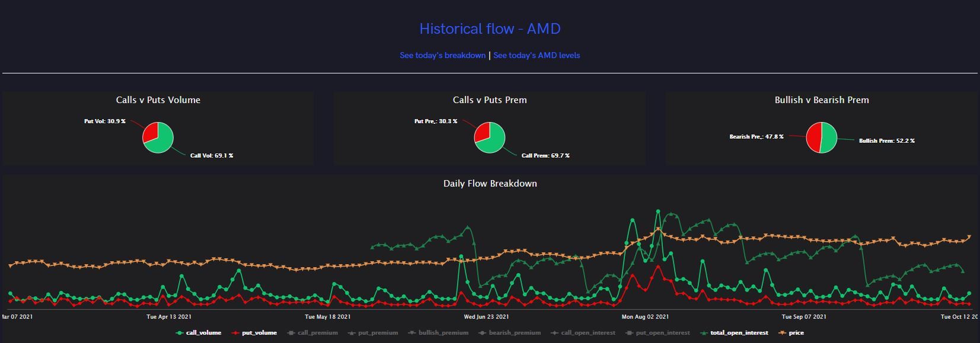Open the See today's AMD levels link
The height and width of the screenshot is (343, 980).
point(537,55)
